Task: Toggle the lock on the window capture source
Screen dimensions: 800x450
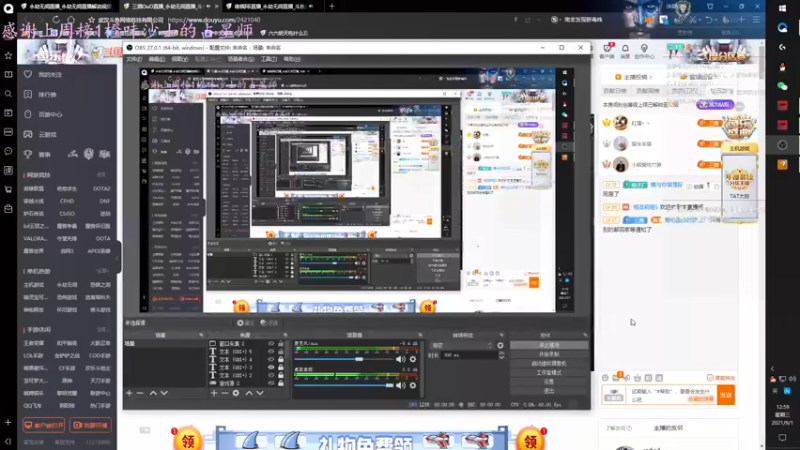Action: 281,344
